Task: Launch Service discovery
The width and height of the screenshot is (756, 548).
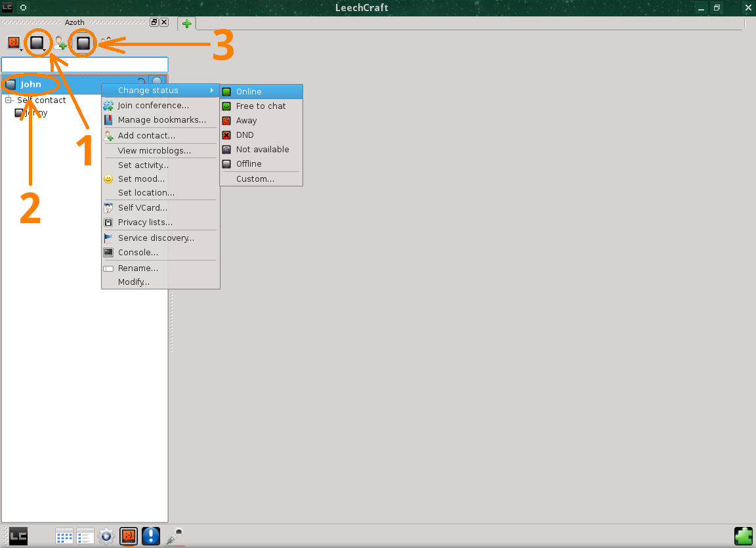Action: (161, 238)
